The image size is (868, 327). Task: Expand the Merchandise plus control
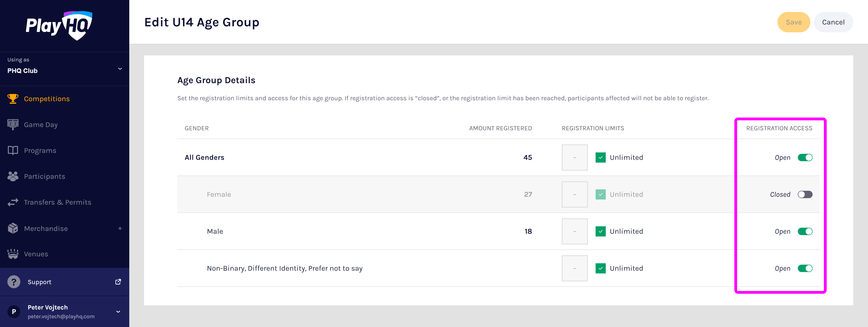(x=120, y=228)
